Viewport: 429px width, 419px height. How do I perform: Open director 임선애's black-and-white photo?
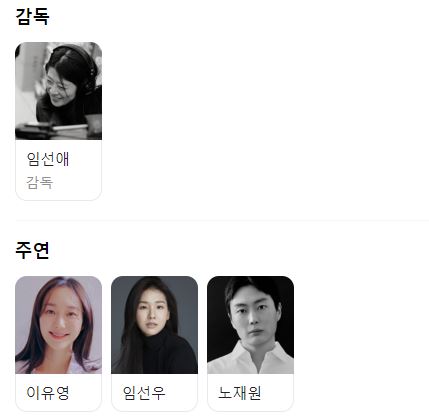tap(58, 91)
